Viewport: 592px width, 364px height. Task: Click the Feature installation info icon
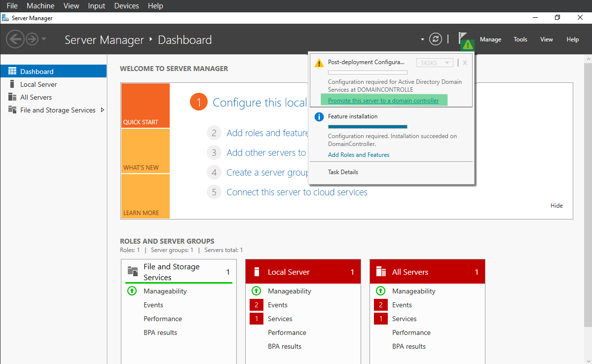click(319, 117)
